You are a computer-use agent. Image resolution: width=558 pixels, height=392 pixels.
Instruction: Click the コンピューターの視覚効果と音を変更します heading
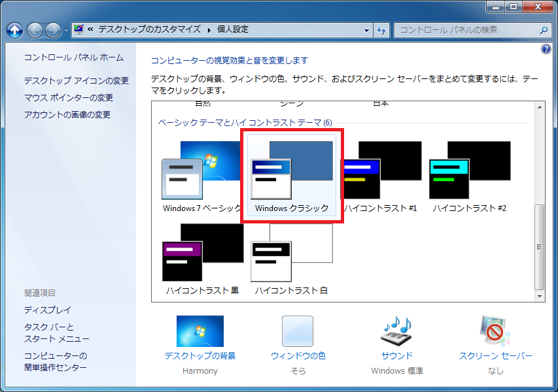(230, 61)
